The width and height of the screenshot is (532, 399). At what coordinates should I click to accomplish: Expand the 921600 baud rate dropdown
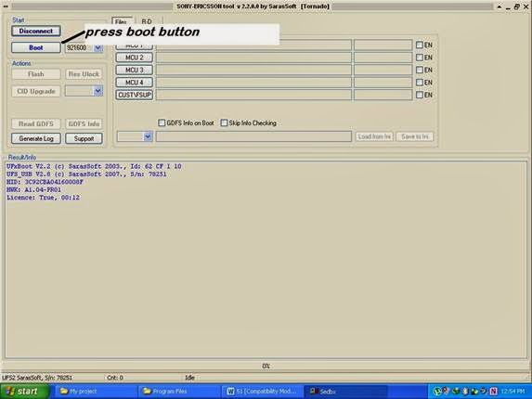point(97,47)
